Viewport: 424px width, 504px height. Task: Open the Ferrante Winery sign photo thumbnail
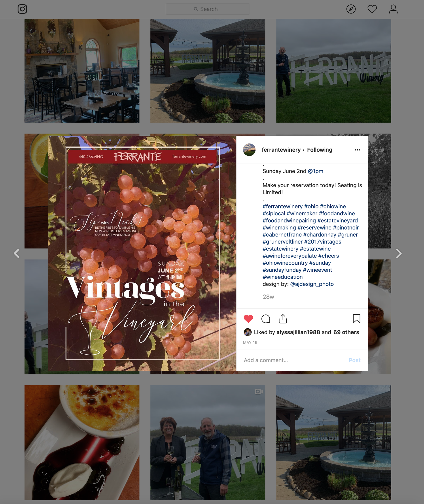tap(334, 71)
